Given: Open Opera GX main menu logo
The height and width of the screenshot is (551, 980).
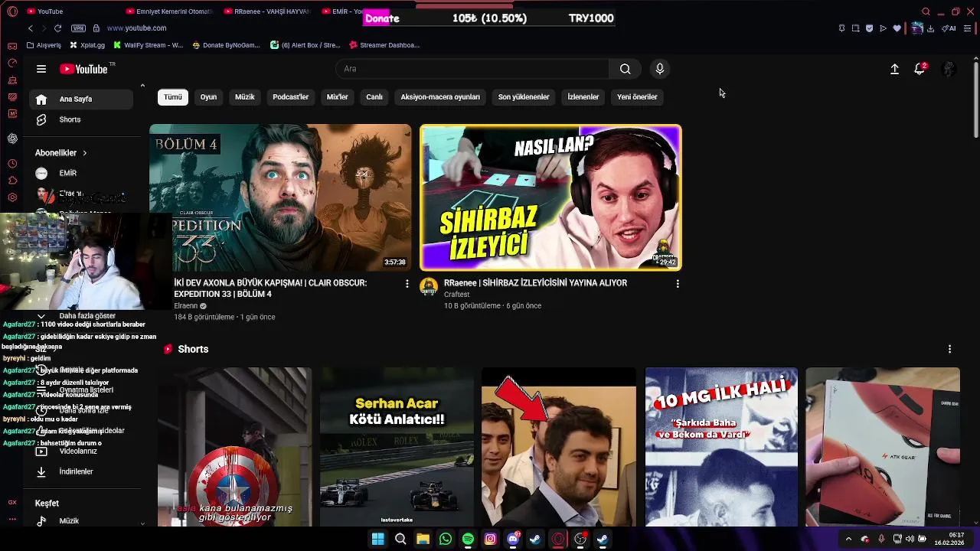Looking at the screenshot, I should pos(12,11).
